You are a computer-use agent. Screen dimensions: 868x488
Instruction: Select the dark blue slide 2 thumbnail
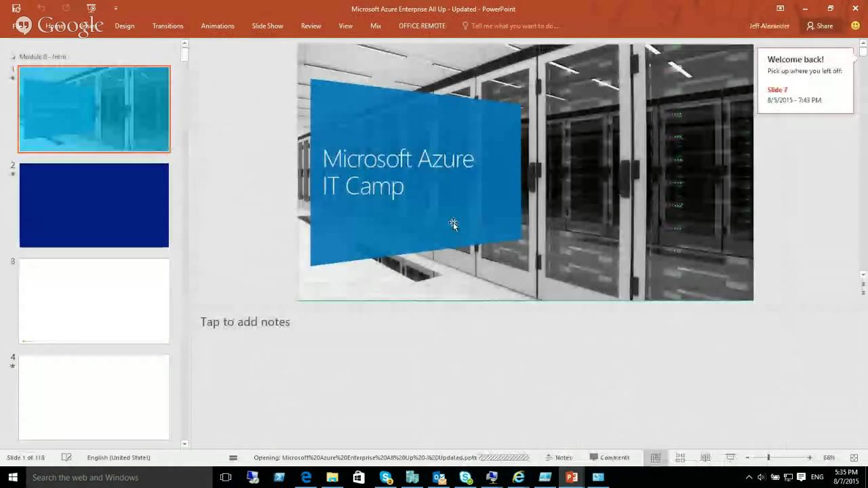(x=94, y=205)
